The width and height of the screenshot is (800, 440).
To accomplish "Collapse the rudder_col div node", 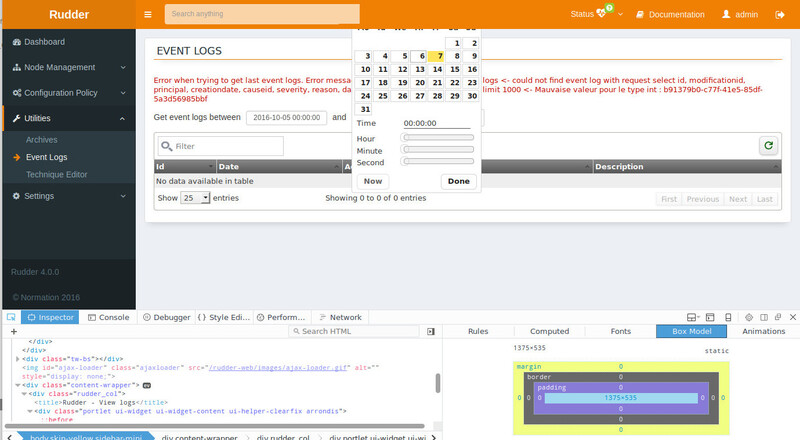I will (x=23, y=394).
